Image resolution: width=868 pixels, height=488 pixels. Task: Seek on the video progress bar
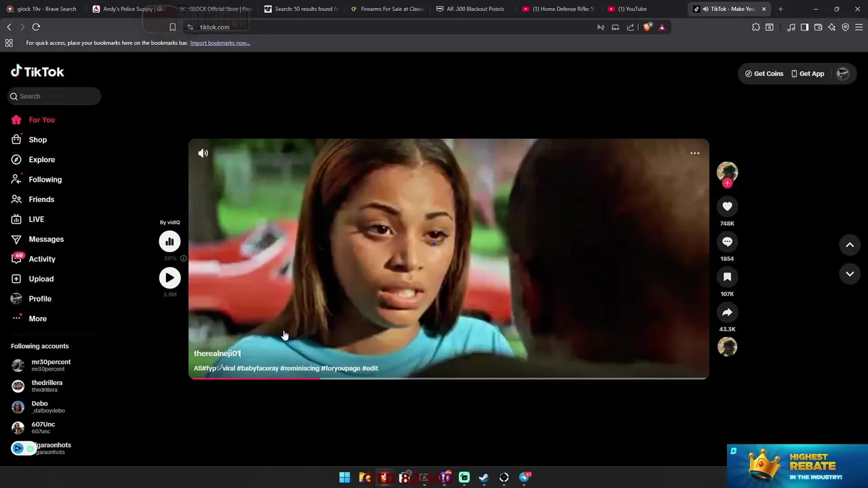448,378
